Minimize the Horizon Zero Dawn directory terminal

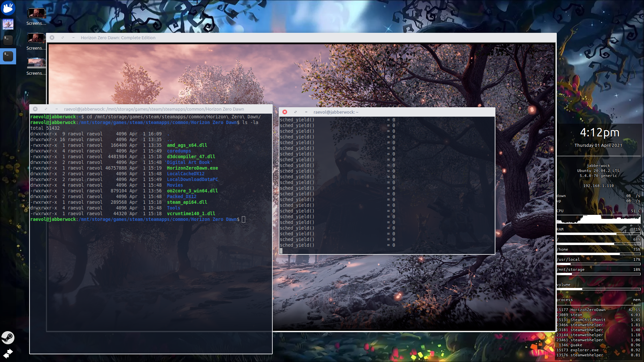pos(57,109)
